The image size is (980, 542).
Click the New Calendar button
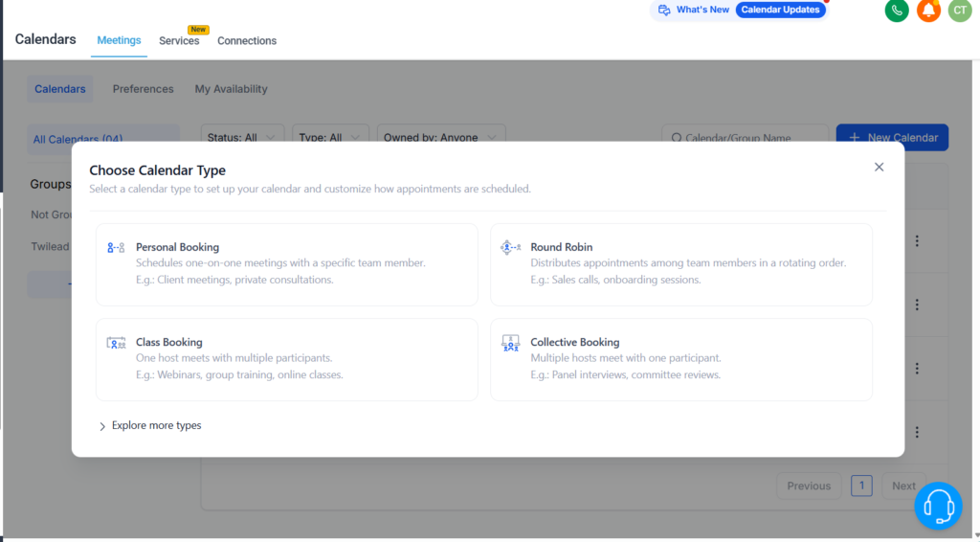click(892, 137)
